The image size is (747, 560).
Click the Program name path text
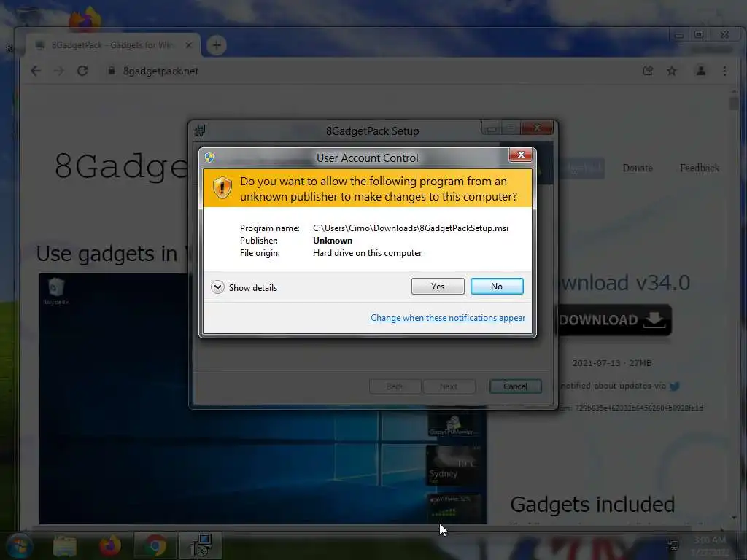click(x=411, y=228)
